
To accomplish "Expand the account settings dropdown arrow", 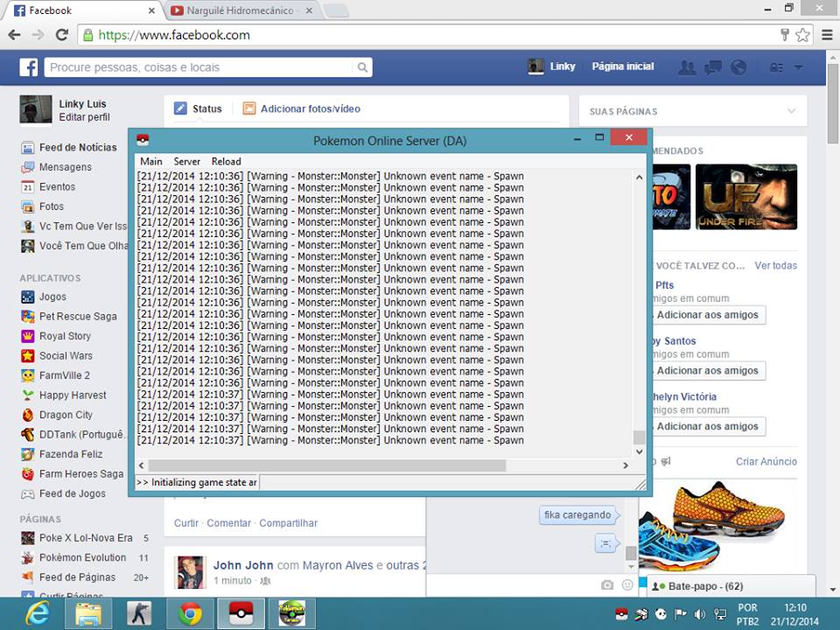I will [x=798, y=67].
